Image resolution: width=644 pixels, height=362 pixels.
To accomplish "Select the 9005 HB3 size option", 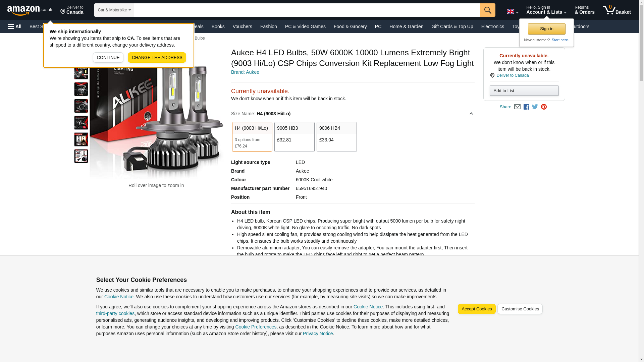I will pos(294,137).
